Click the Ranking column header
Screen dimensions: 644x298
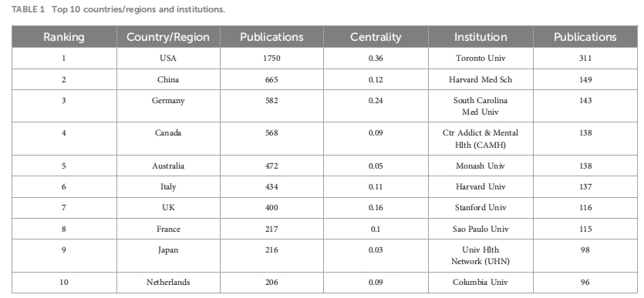[x=64, y=37]
